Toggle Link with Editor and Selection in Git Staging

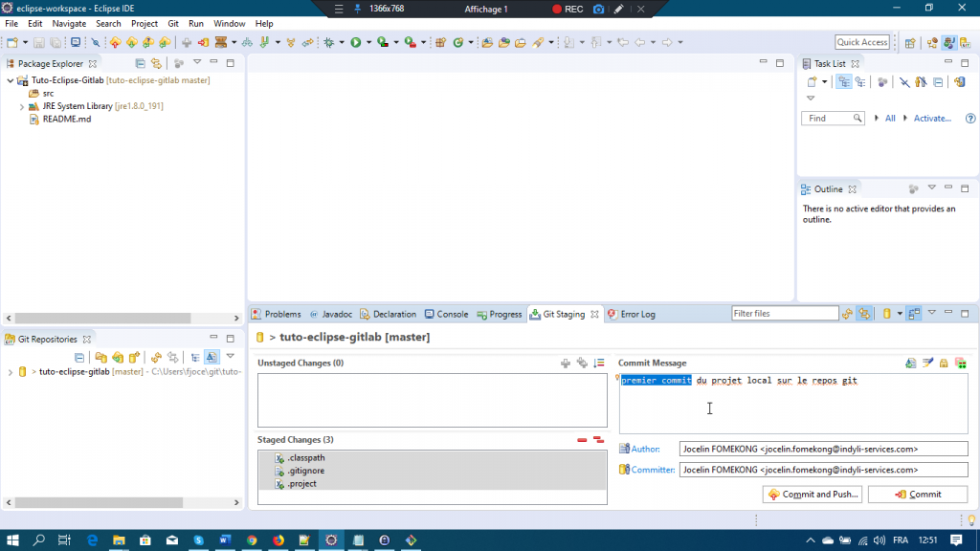(864, 314)
